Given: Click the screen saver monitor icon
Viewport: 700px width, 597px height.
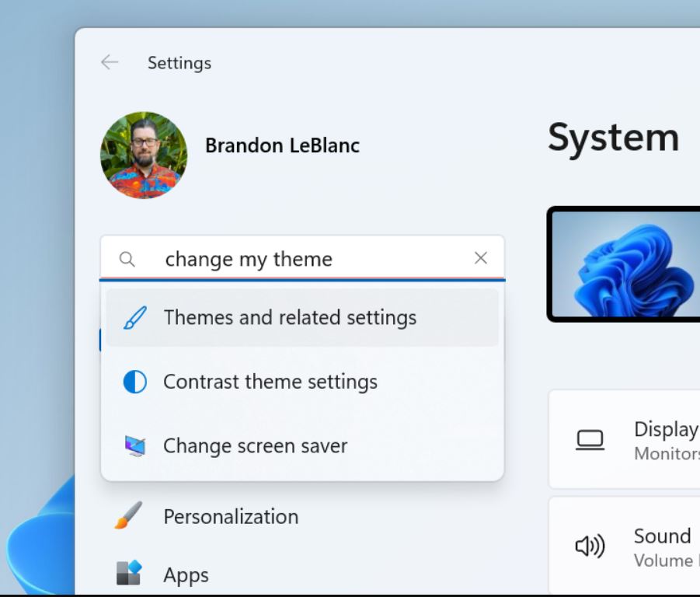Looking at the screenshot, I should (134, 446).
